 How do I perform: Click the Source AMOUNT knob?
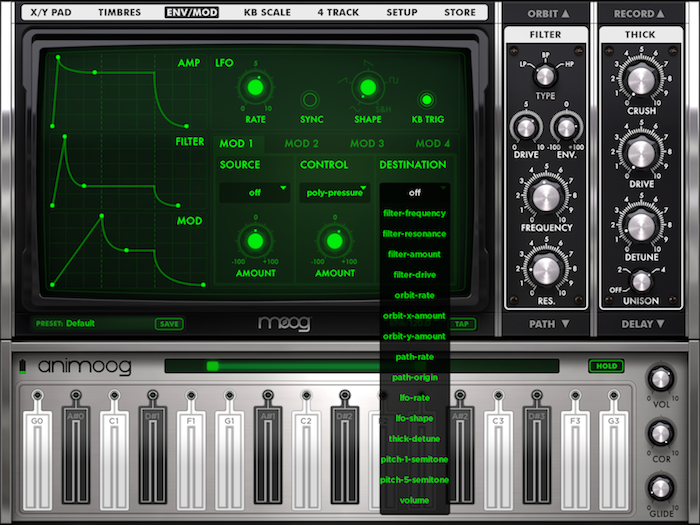point(255,242)
